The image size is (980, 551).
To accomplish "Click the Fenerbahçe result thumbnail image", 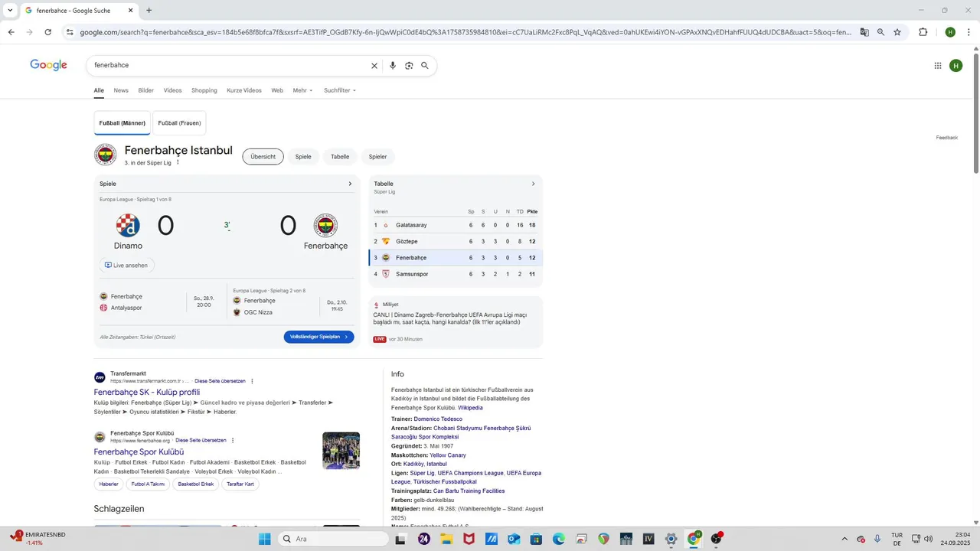I will point(341,451).
